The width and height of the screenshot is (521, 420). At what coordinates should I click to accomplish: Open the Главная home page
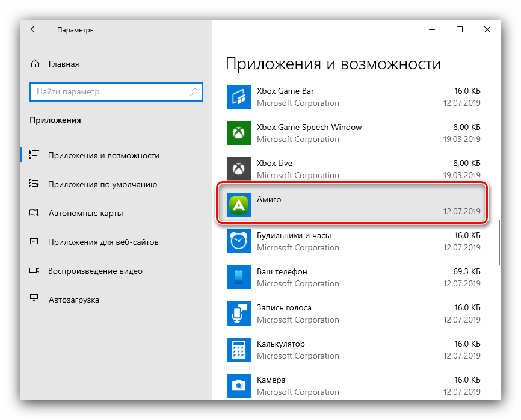(63, 64)
